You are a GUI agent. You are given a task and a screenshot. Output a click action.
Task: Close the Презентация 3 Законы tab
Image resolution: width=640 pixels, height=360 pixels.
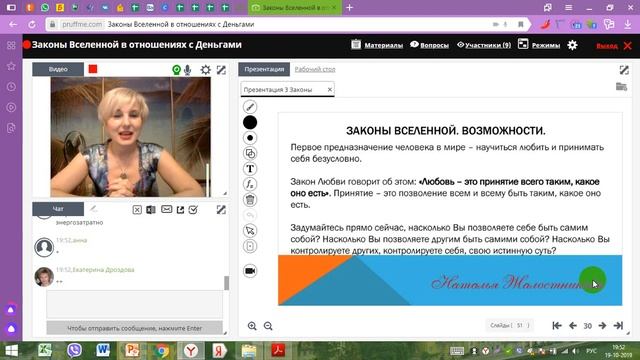pos(330,89)
